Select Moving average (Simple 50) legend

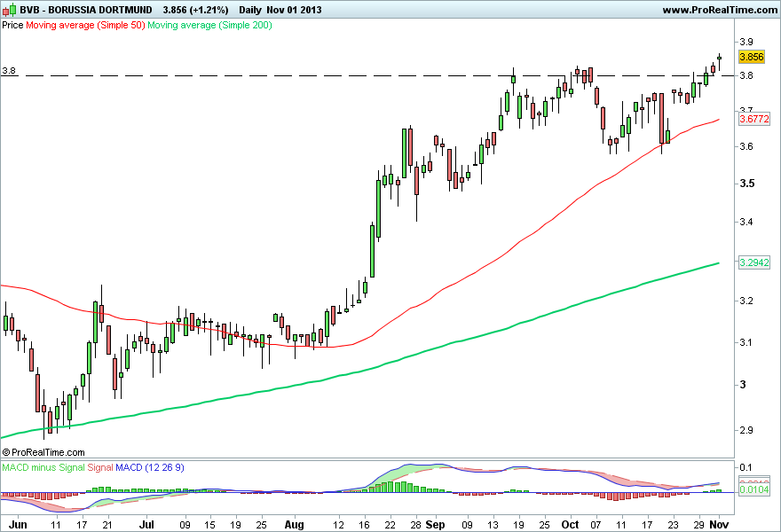click(x=85, y=25)
